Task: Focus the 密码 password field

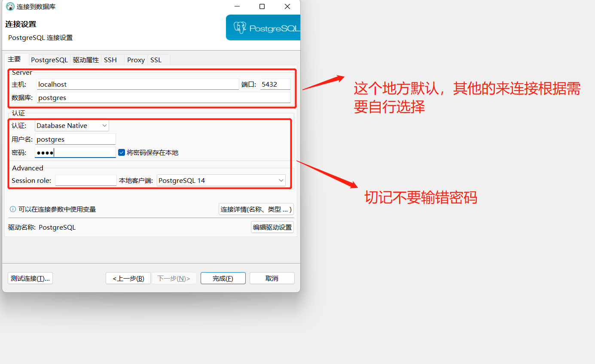Action: pyautogui.click(x=75, y=152)
